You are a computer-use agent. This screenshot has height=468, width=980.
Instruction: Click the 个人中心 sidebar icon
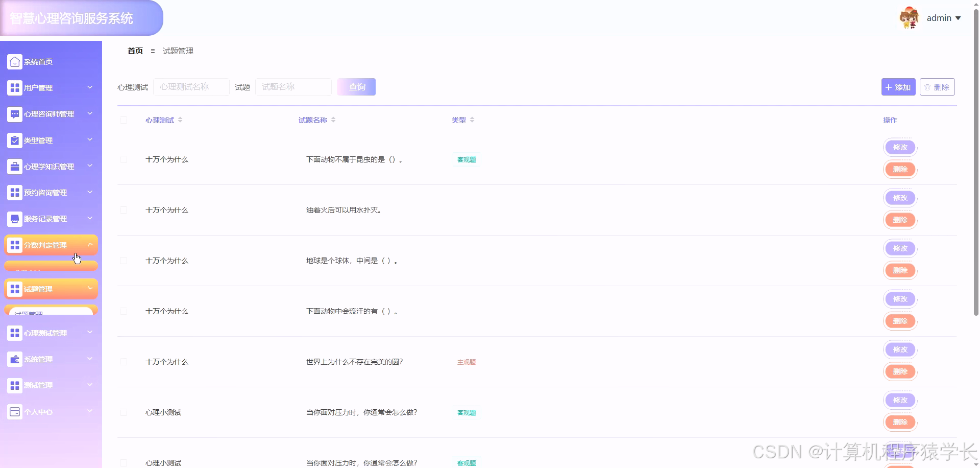[x=14, y=411]
